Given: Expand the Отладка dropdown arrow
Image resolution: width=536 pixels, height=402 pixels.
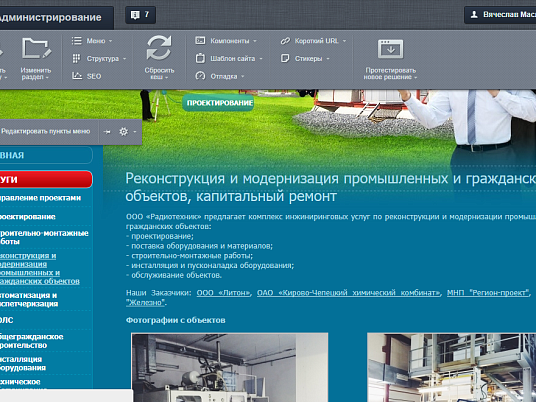Looking at the screenshot, I should pyautogui.click(x=243, y=76).
